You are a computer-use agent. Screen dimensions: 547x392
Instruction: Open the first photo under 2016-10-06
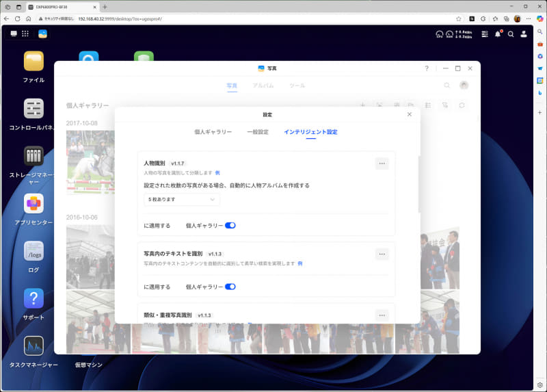pyautogui.click(x=91, y=257)
